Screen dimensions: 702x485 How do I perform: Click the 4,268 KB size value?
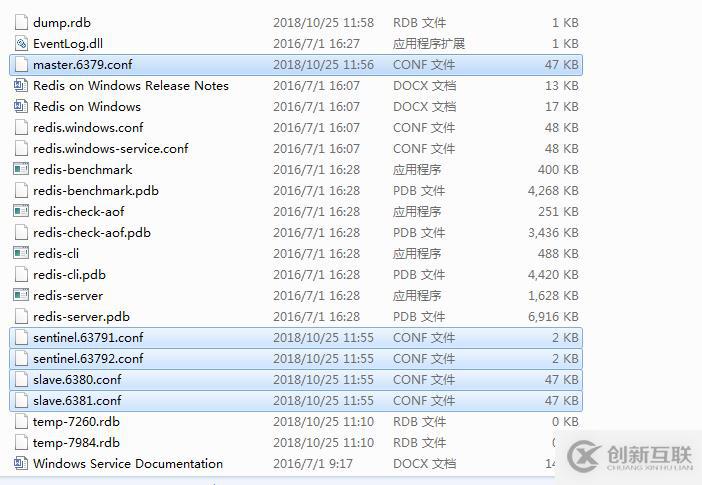coord(553,191)
